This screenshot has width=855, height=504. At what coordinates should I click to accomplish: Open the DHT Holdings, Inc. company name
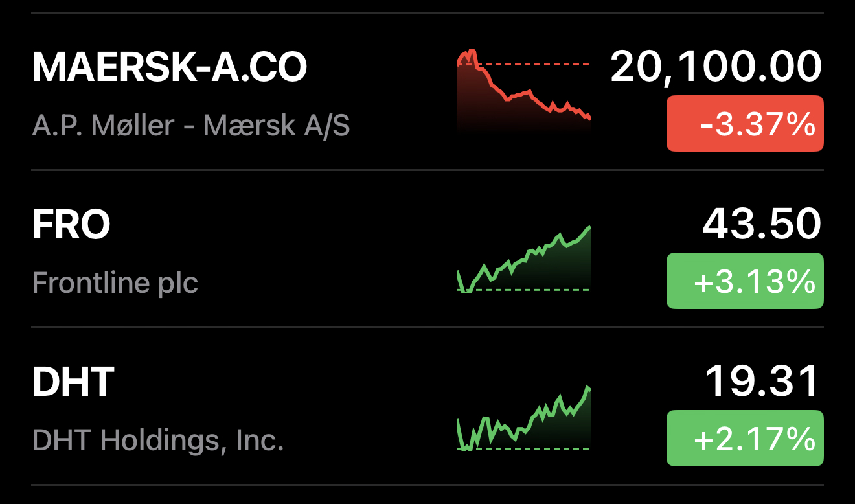(158, 441)
